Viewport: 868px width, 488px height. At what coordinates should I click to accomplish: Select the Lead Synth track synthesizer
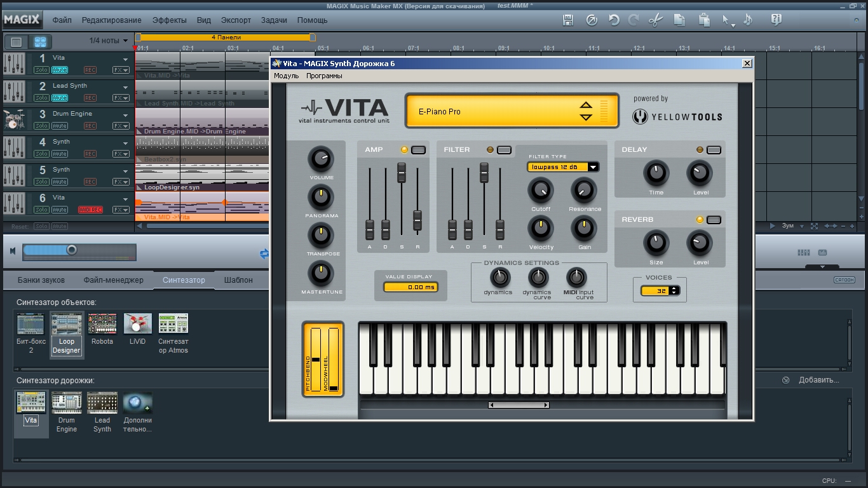pos(102,412)
